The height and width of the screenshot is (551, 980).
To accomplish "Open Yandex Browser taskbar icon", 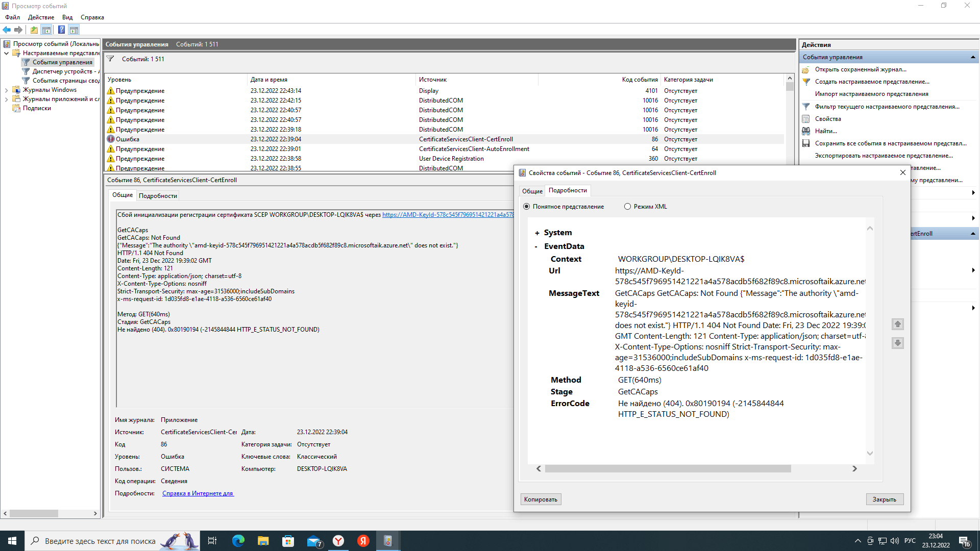I will pyautogui.click(x=338, y=541).
